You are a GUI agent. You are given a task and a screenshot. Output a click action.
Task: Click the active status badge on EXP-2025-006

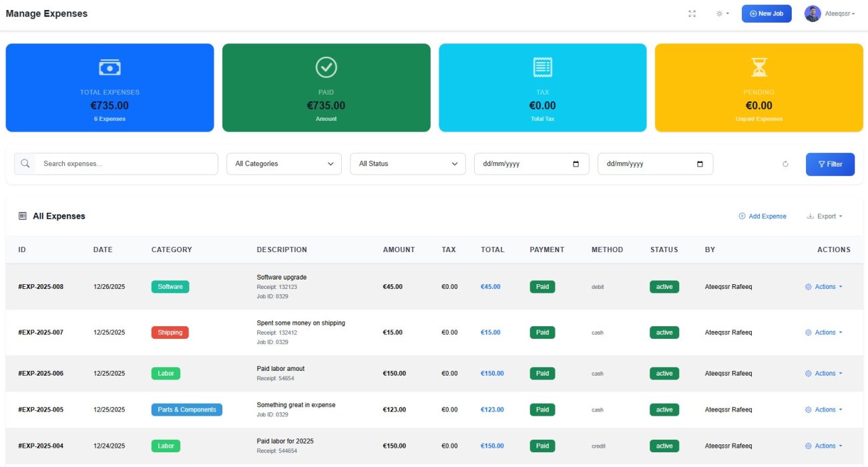664,373
